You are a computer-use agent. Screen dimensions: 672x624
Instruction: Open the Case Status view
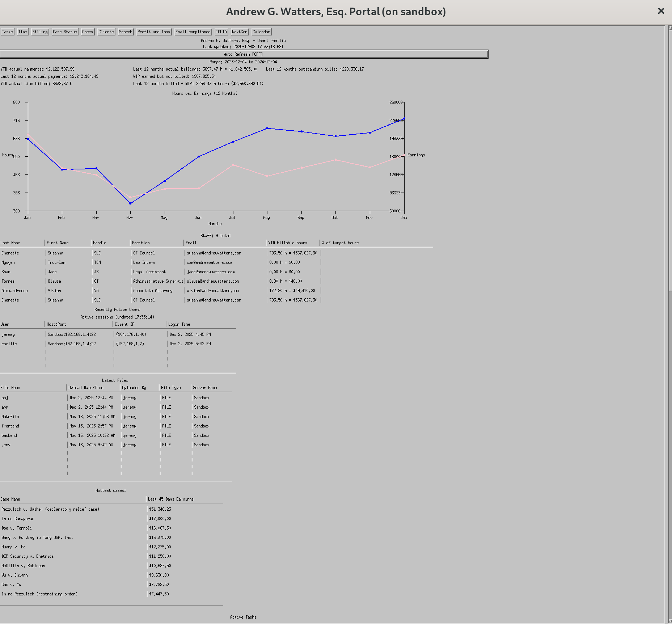65,32
